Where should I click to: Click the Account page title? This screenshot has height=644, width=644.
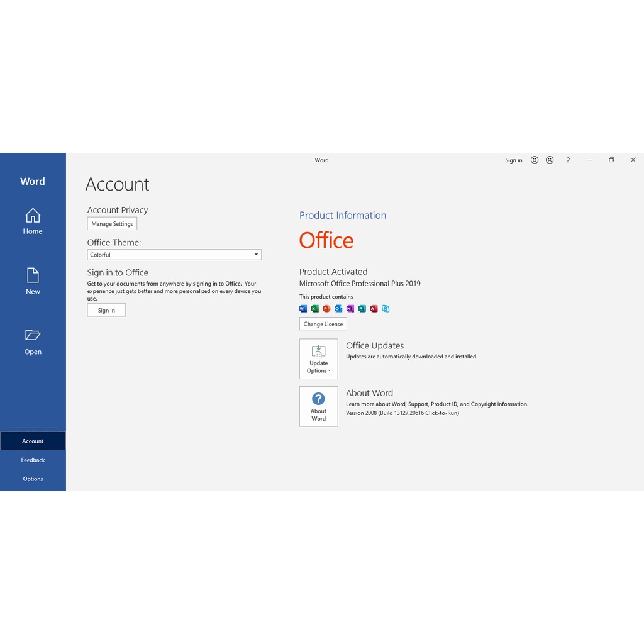click(117, 184)
